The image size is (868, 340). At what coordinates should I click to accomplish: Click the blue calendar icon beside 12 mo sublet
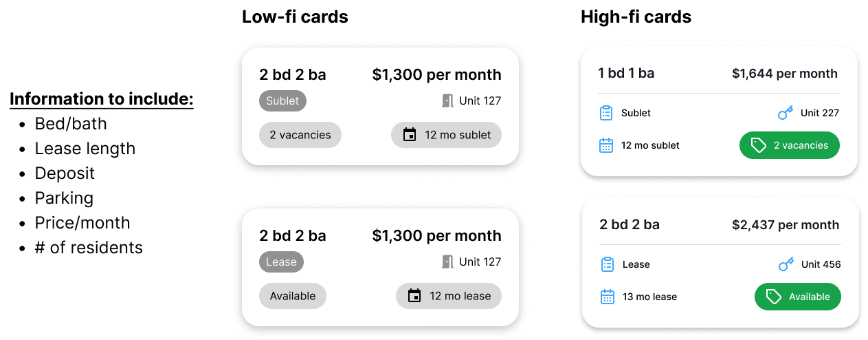coord(605,145)
